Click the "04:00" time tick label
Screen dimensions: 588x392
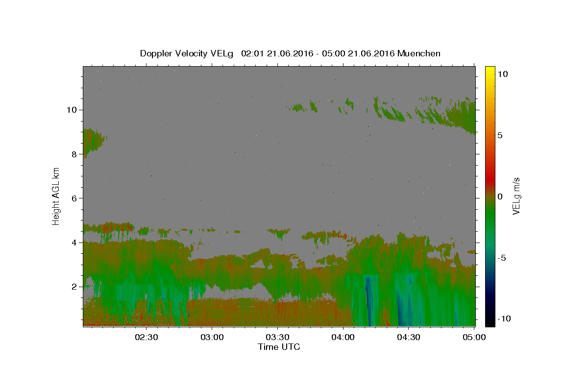[343, 337]
